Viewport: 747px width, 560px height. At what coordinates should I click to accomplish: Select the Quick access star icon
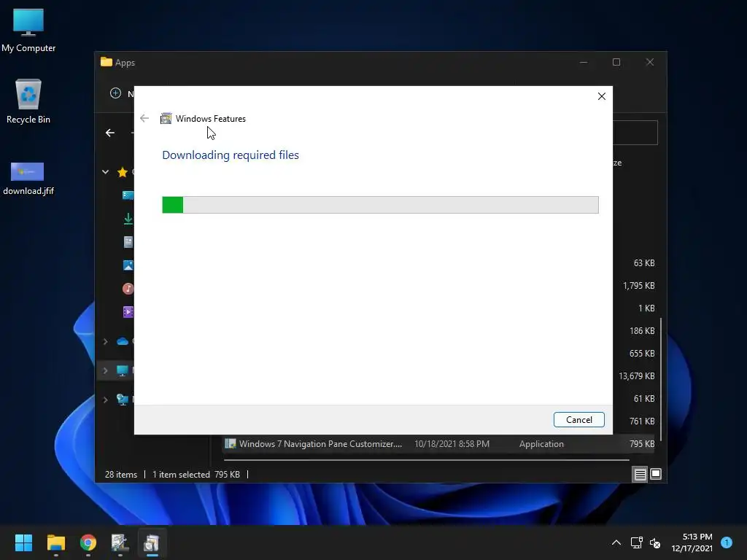point(123,172)
